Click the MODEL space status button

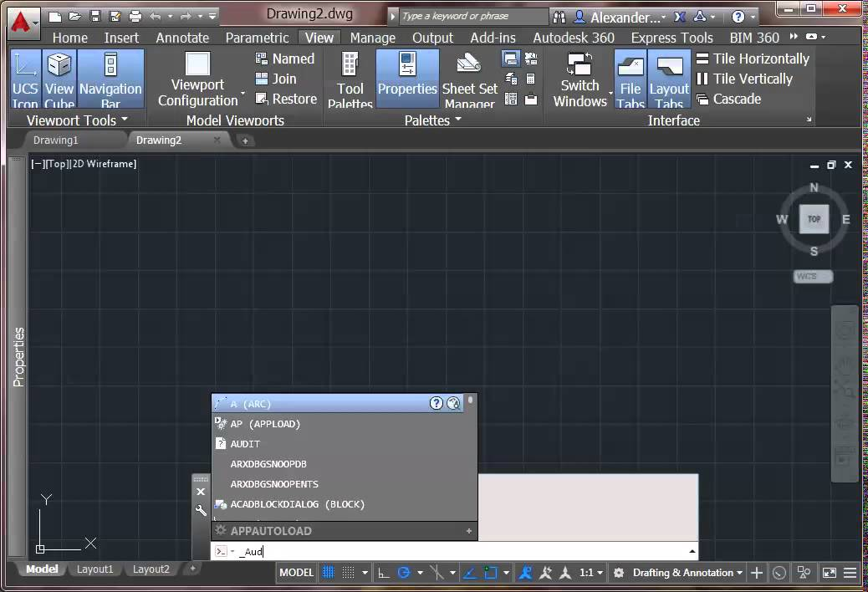coord(296,573)
